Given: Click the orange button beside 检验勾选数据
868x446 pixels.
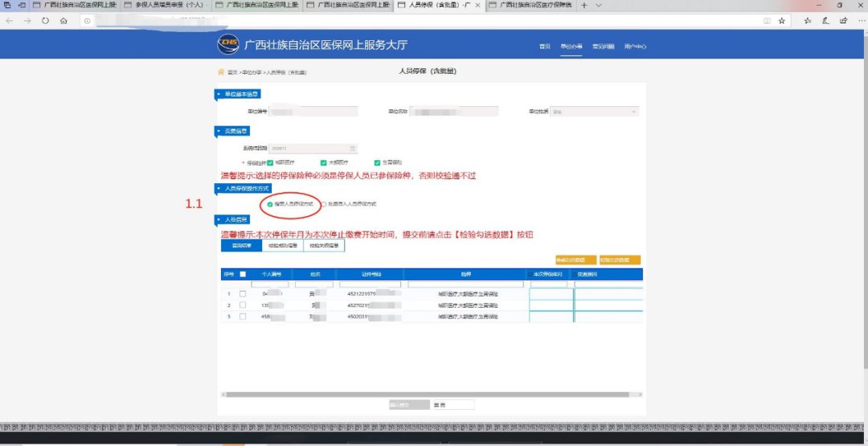Looking at the screenshot, I should point(575,260).
